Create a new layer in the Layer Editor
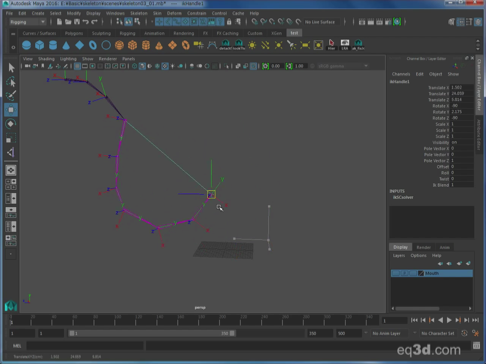 (x=459, y=263)
